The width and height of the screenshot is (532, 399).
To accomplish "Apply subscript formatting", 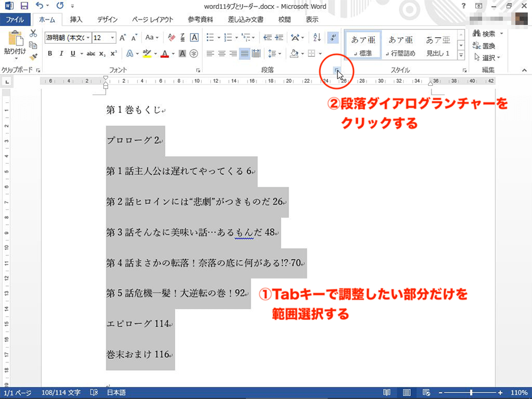I will pyautogui.click(x=102, y=54).
